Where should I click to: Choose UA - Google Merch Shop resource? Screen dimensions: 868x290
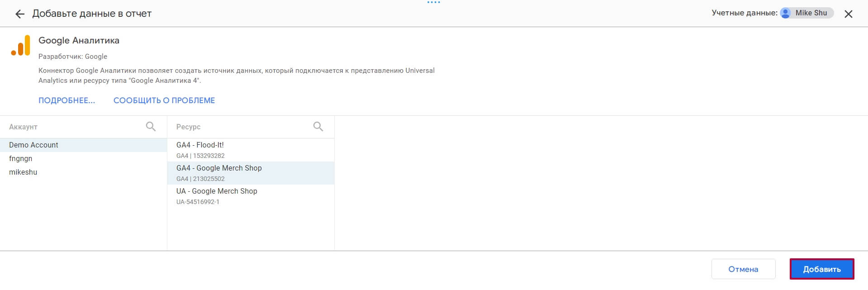[251, 196]
